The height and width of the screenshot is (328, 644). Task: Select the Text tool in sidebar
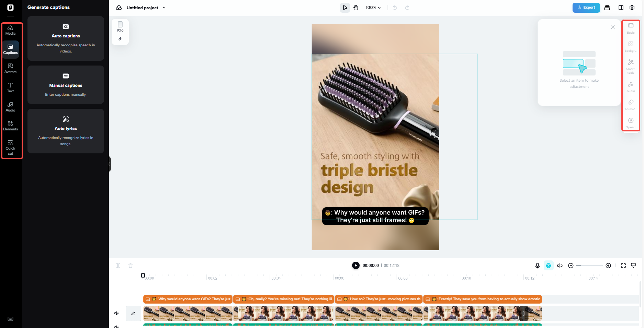pyautogui.click(x=10, y=88)
